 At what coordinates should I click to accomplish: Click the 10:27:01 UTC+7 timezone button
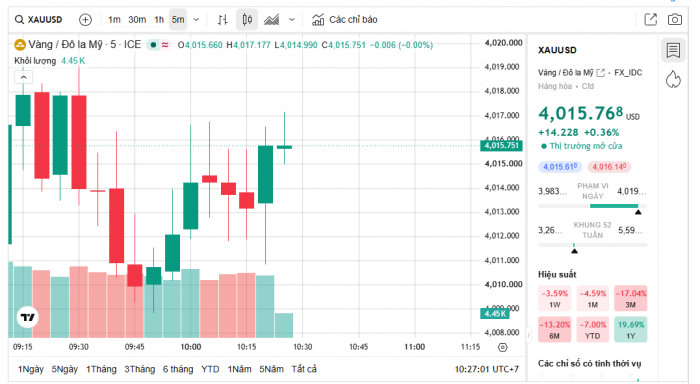click(487, 369)
